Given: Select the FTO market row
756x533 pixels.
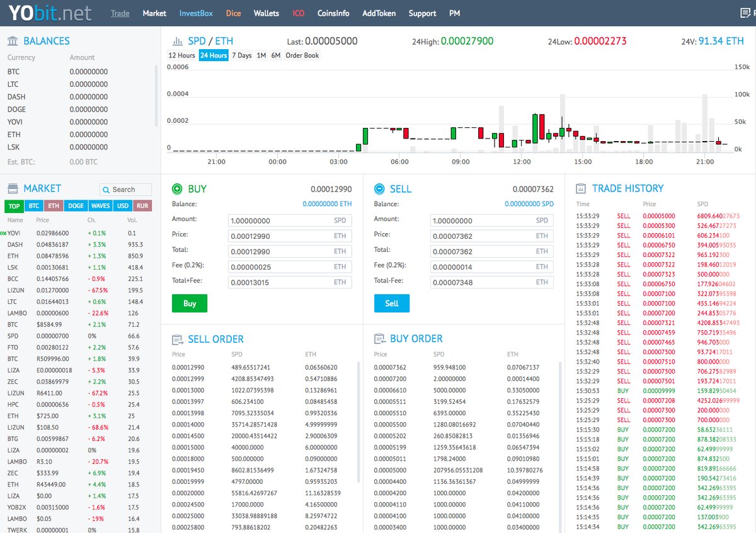Looking at the screenshot, I should pos(79,348).
